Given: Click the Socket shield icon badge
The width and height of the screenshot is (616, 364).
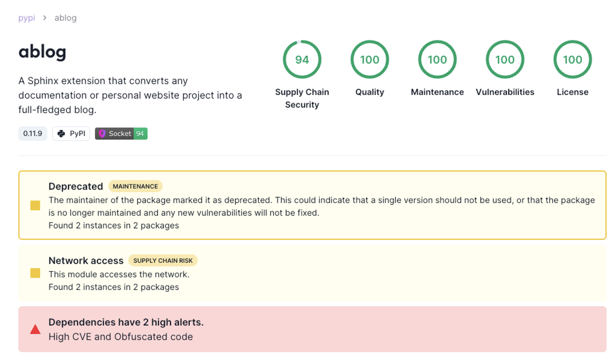Looking at the screenshot, I should tap(102, 134).
